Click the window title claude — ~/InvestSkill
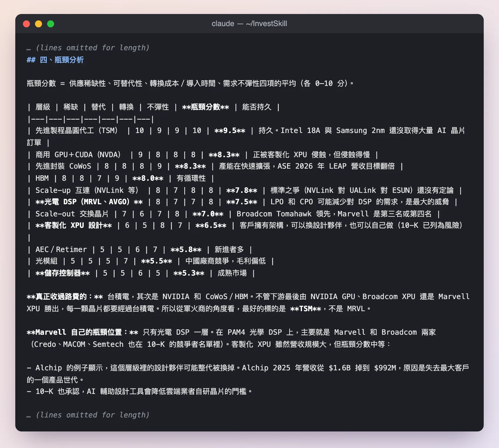The image size is (499, 448). click(x=249, y=24)
